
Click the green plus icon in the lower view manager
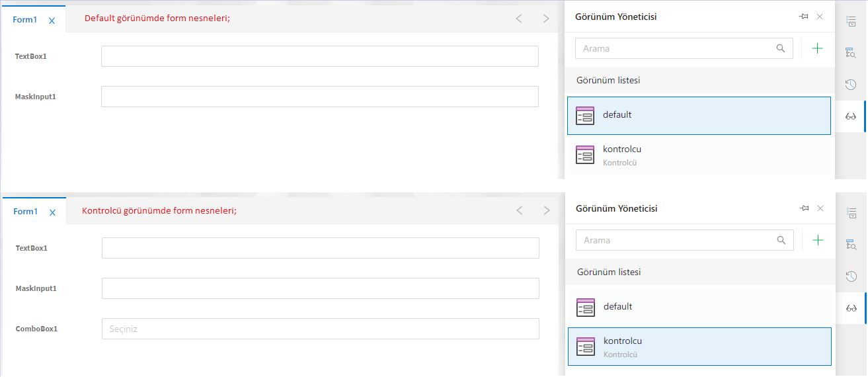(818, 240)
